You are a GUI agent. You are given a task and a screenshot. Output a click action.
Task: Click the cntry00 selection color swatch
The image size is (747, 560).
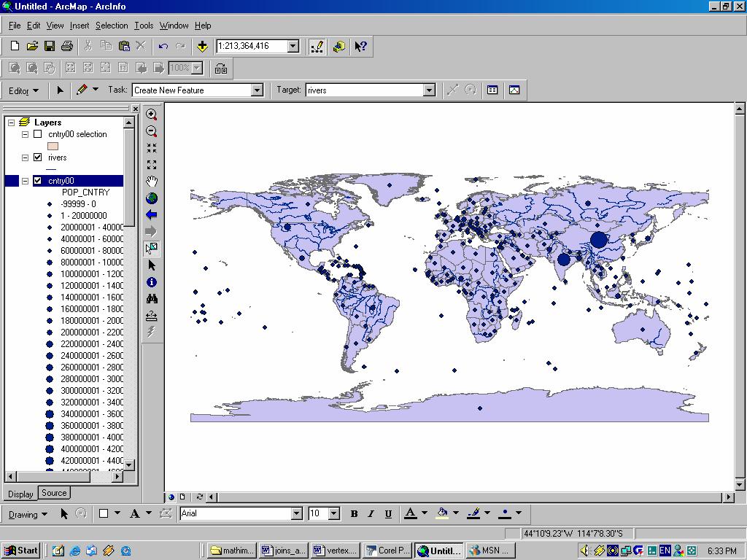tap(53, 146)
